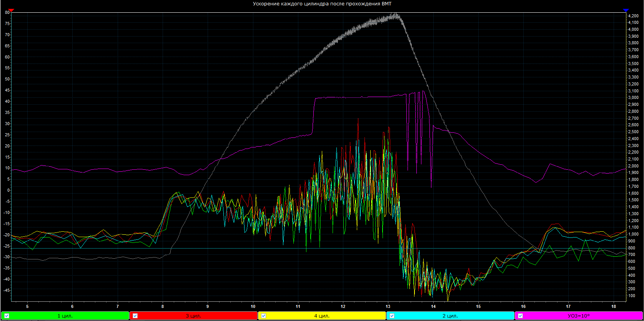Image resolution: width=644 pixels, height=321 pixels.
Task: Click the time axis label 10
Action: (253, 306)
